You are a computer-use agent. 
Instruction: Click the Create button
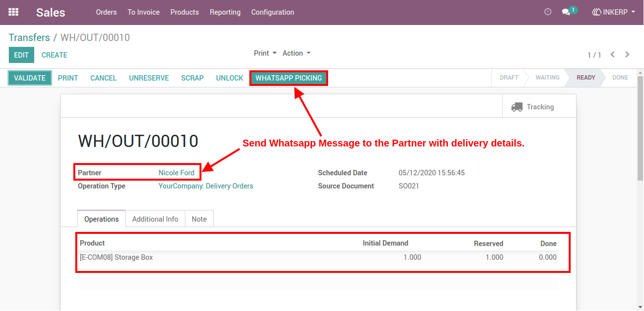click(x=55, y=55)
